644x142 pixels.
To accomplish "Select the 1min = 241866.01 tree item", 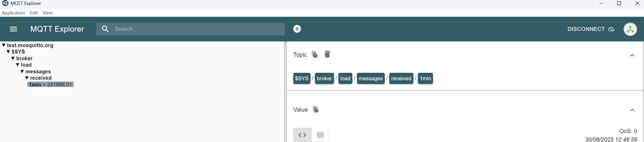I will pos(51,85).
